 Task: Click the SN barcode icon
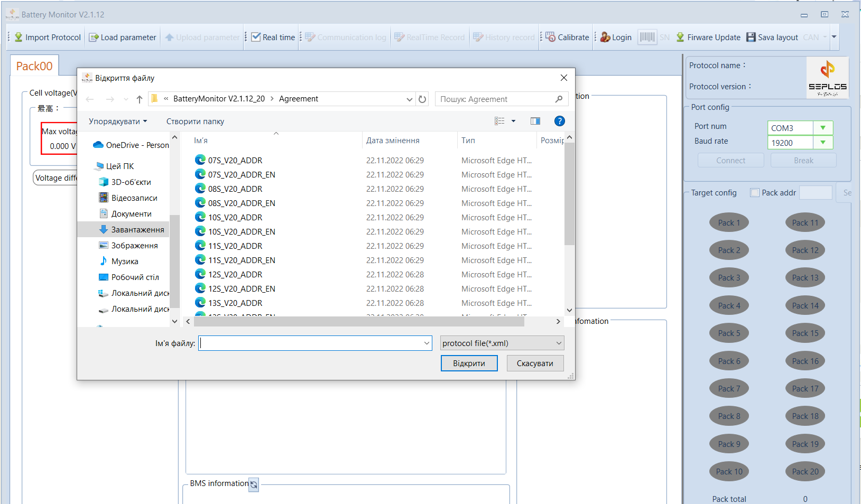647,37
